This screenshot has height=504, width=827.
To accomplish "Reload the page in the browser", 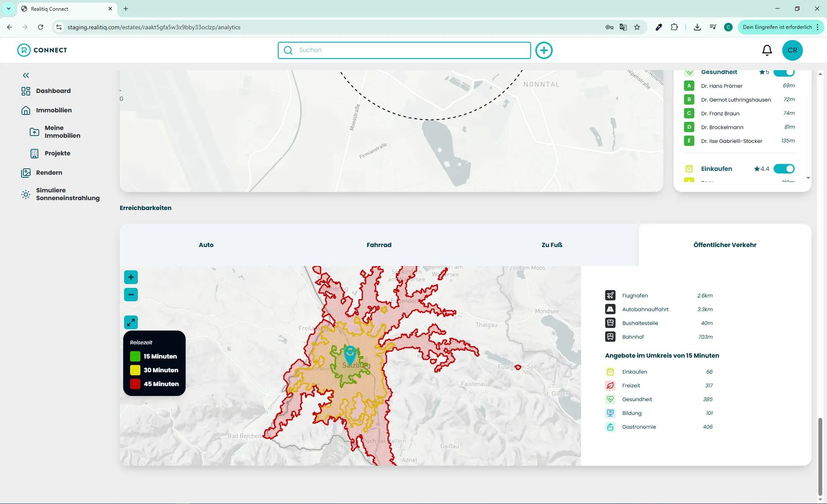I will coord(40,27).
